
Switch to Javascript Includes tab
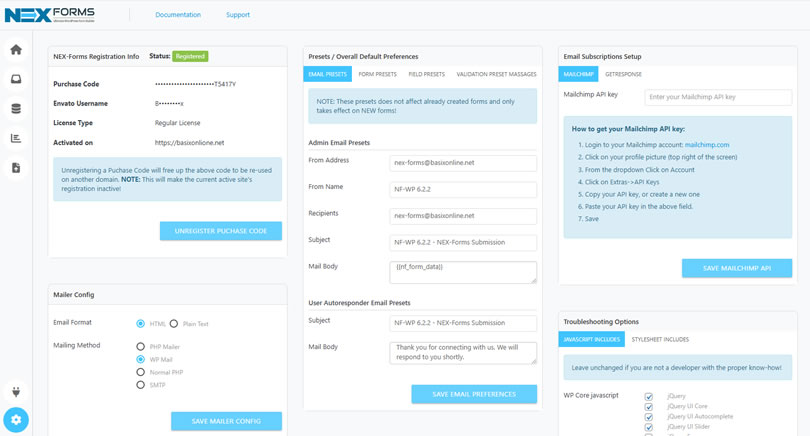tap(591, 339)
